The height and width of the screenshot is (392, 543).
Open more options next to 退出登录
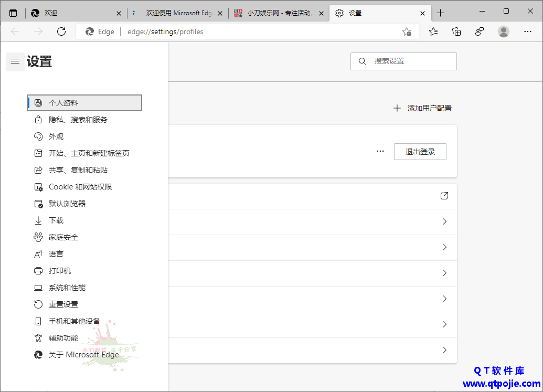380,152
